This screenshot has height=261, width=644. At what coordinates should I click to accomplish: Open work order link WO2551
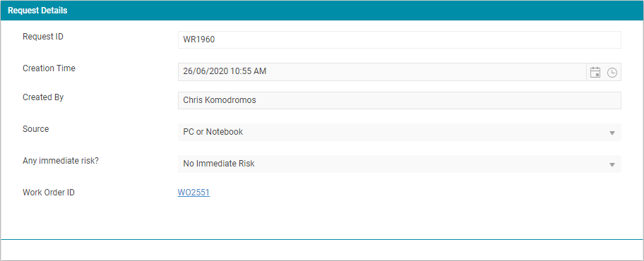pos(193,193)
